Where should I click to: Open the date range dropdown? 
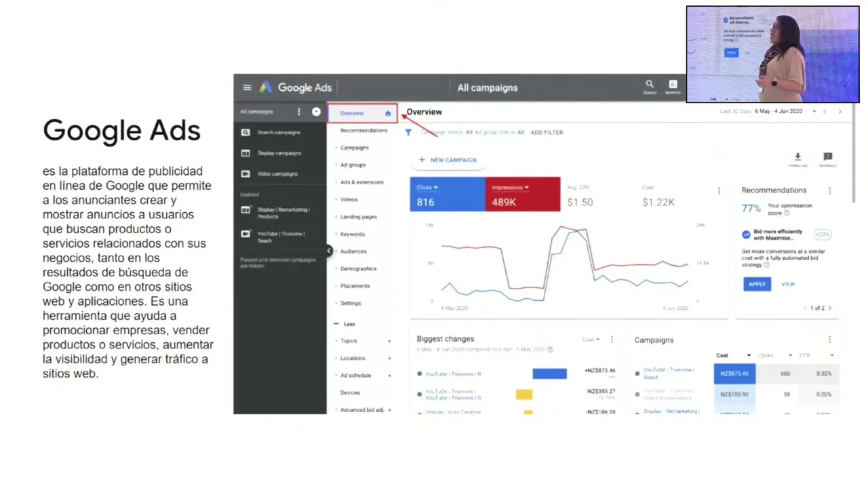pyautogui.click(x=814, y=112)
